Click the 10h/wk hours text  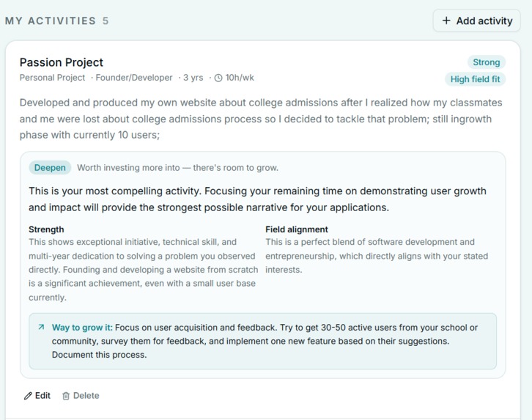[x=240, y=78]
